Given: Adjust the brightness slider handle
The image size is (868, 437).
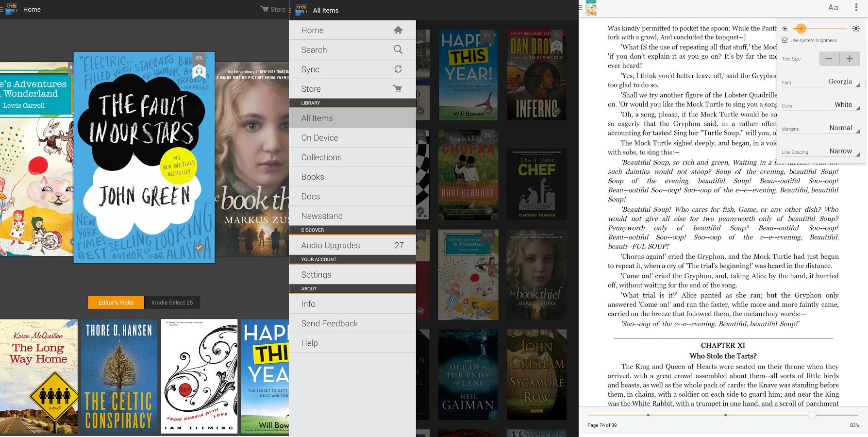Looking at the screenshot, I should point(801,29).
